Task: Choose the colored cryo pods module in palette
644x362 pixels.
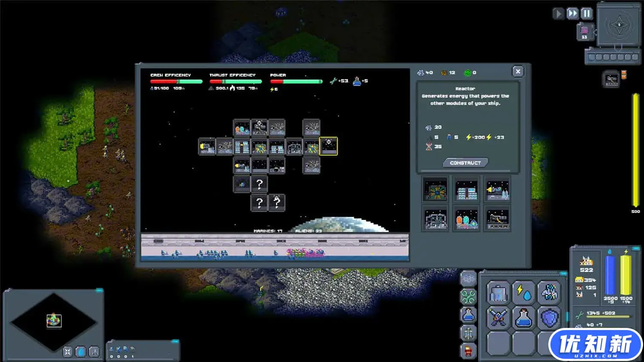Action: click(x=467, y=219)
